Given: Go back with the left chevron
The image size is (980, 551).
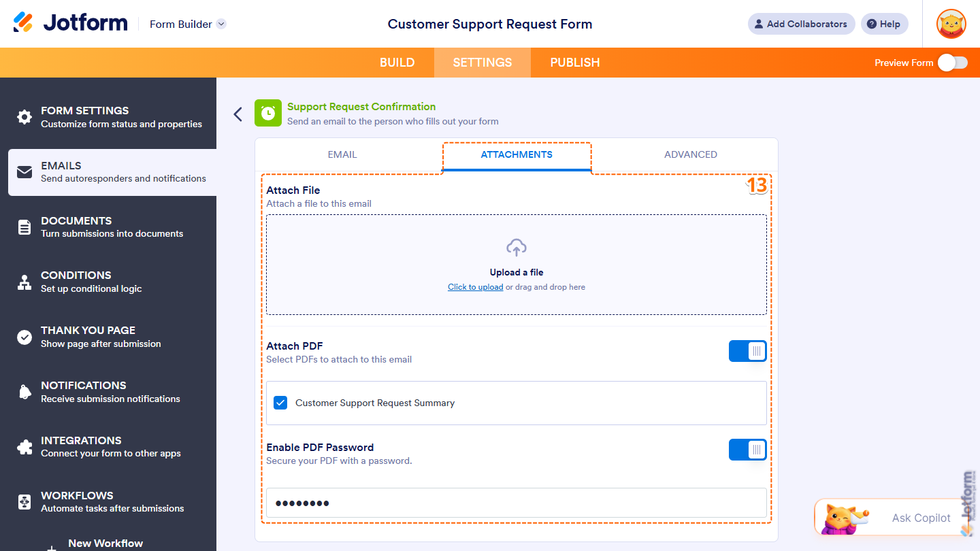Looking at the screenshot, I should click(x=238, y=114).
